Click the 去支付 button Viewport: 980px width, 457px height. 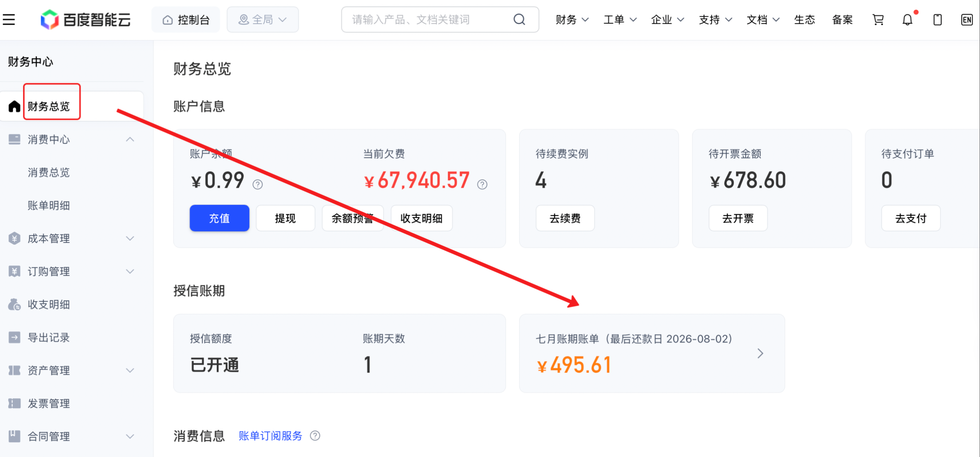tap(911, 218)
